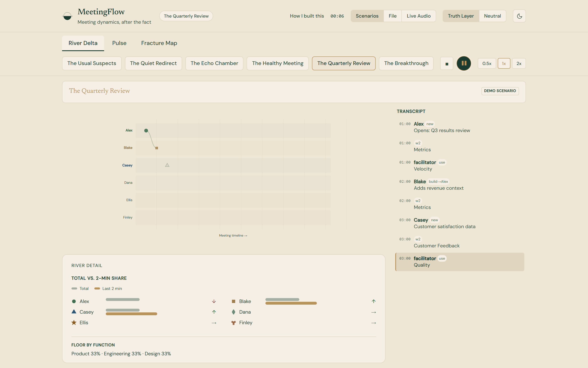Click the MeetingFlow half-circle logo
Image resolution: width=588 pixels, height=368 pixels.
click(67, 16)
